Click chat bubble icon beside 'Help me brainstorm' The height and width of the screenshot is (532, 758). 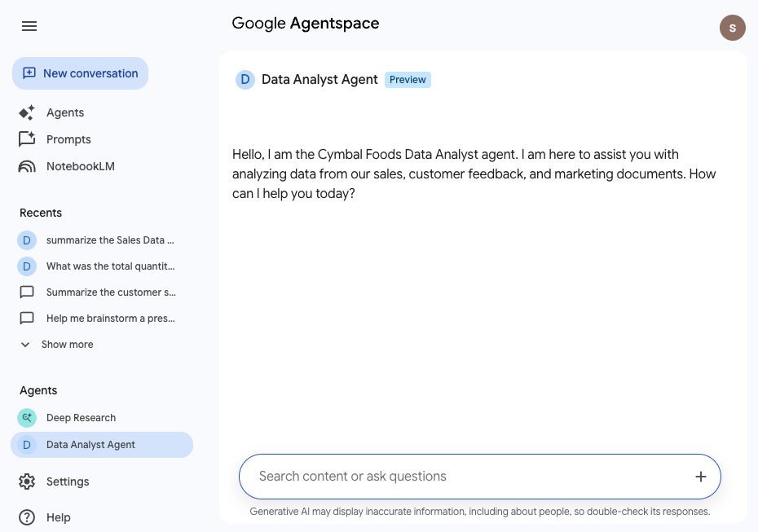point(27,319)
